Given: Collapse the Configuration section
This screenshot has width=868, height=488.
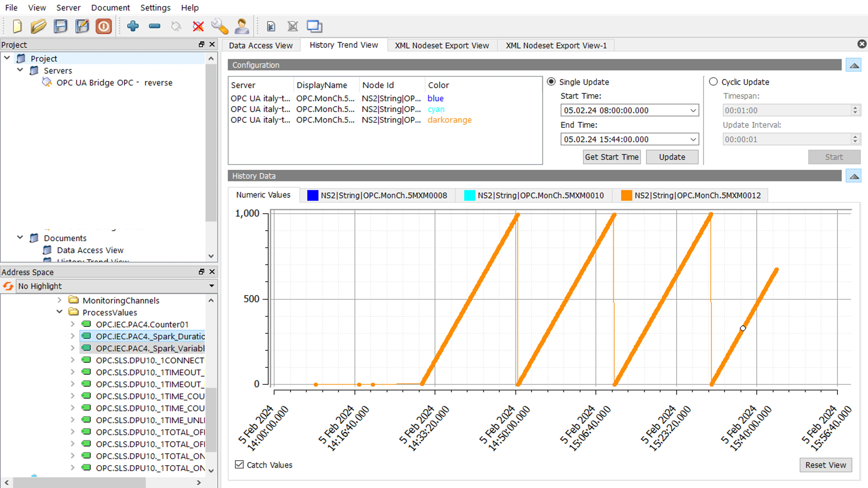Looking at the screenshot, I should tap(854, 65).
